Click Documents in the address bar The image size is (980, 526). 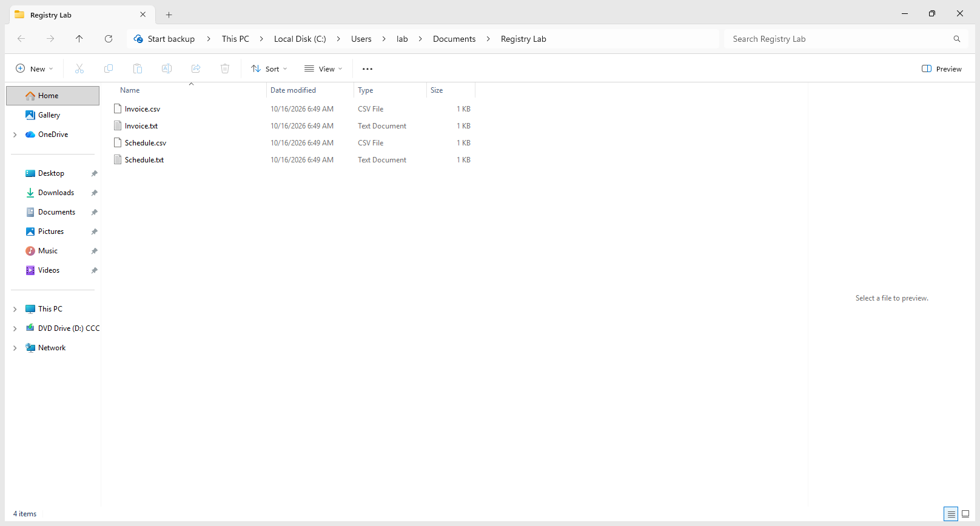[454, 39]
